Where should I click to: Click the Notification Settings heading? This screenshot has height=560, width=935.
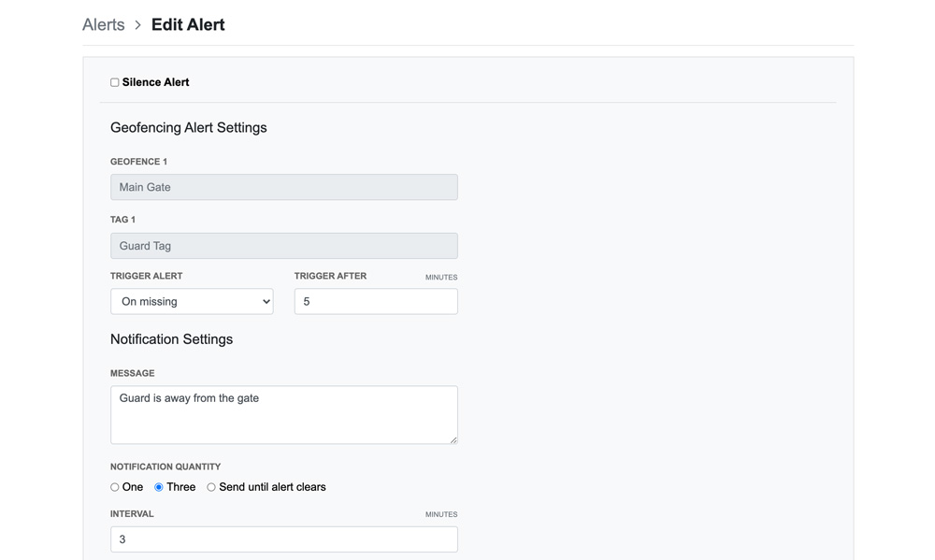point(172,339)
